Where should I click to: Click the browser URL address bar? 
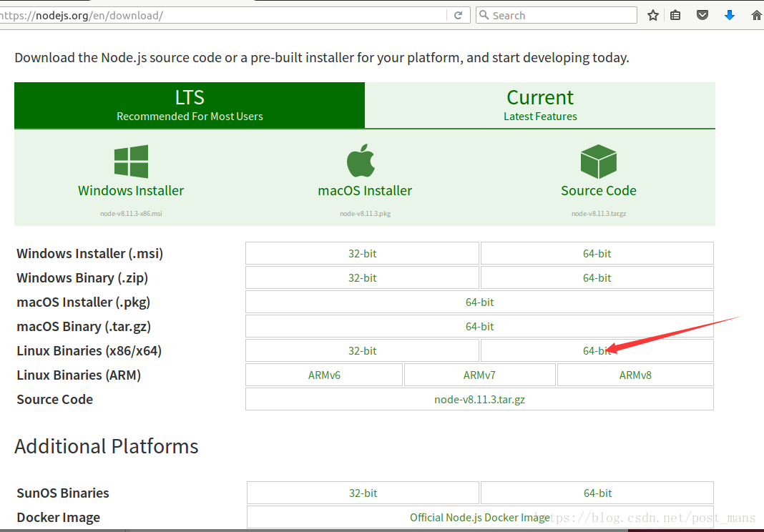(x=222, y=15)
